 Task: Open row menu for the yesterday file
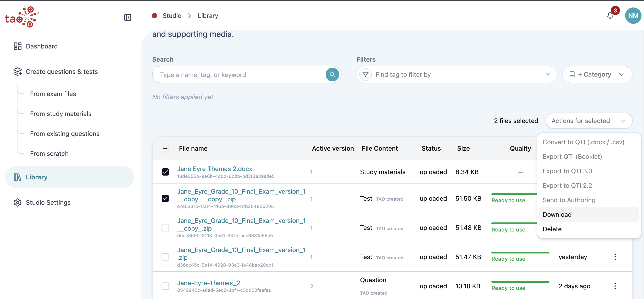615,257
